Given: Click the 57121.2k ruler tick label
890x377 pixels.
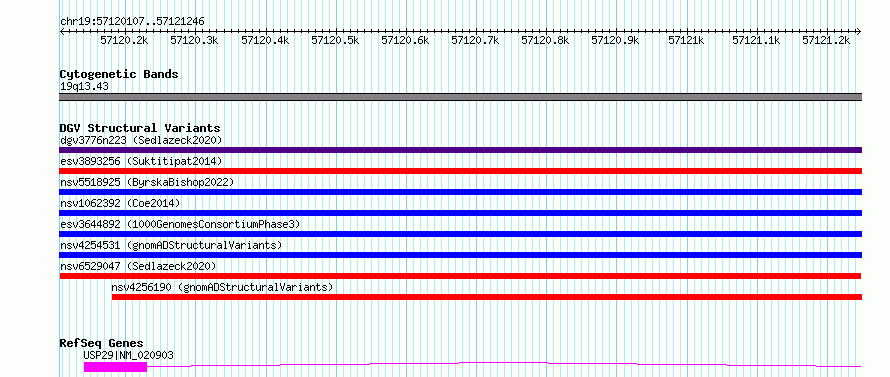Looking at the screenshot, I should (826, 40).
